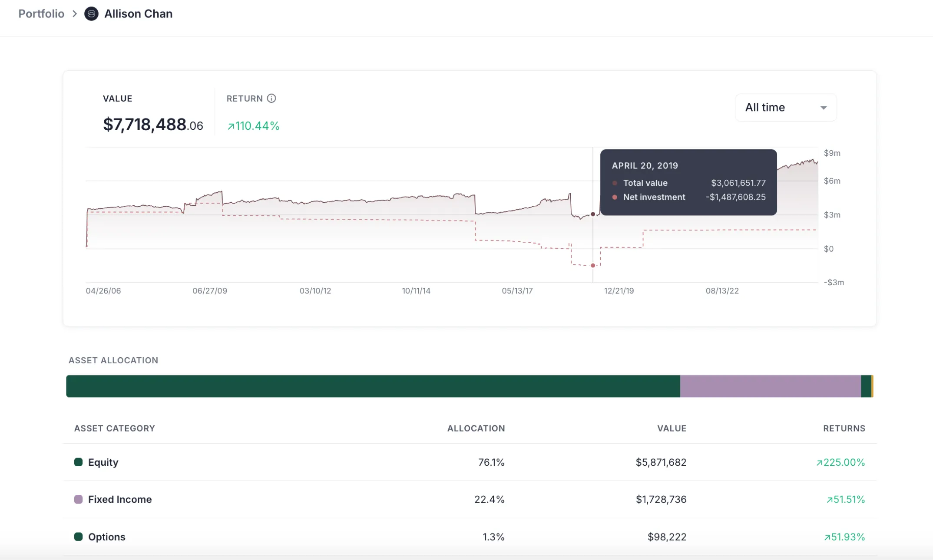Click the Equity green color dot
The width and height of the screenshot is (933, 560).
(78, 462)
